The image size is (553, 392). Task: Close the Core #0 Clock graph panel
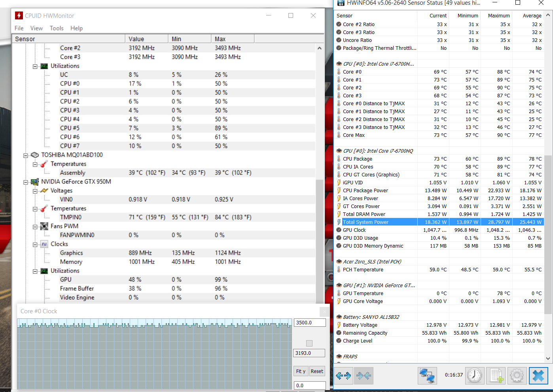[324, 311]
